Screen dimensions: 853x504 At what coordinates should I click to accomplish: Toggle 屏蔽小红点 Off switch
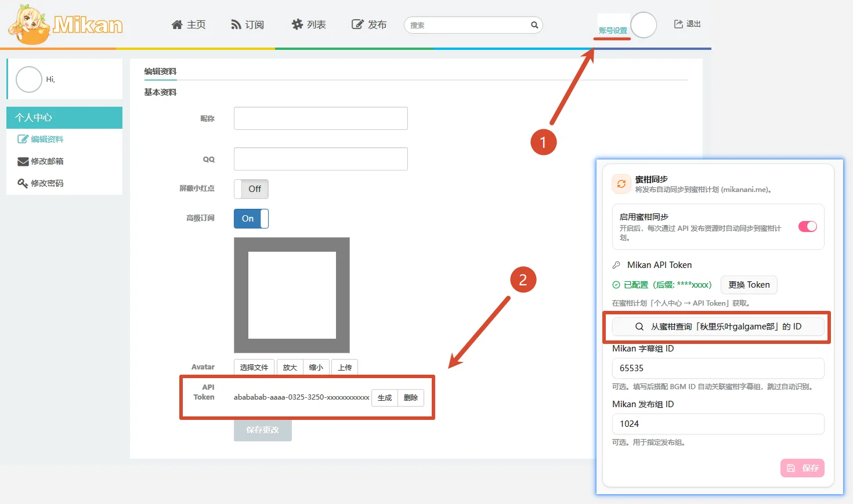tap(251, 189)
